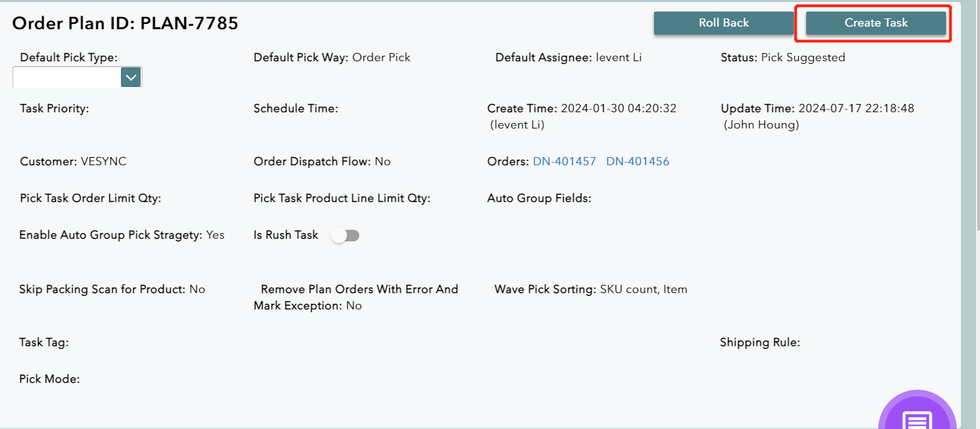Image resolution: width=980 pixels, height=429 pixels.
Task: Click the Create Task button
Action: pyautogui.click(x=875, y=23)
